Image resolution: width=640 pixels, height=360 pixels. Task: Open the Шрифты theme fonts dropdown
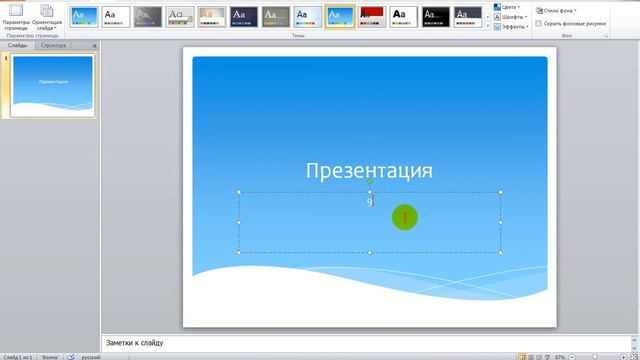pyautogui.click(x=511, y=17)
